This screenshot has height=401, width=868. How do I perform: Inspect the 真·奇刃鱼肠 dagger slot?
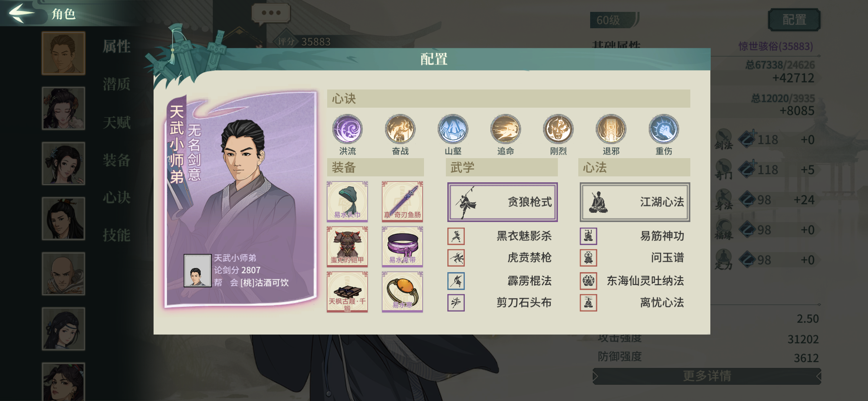(x=402, y=202)
